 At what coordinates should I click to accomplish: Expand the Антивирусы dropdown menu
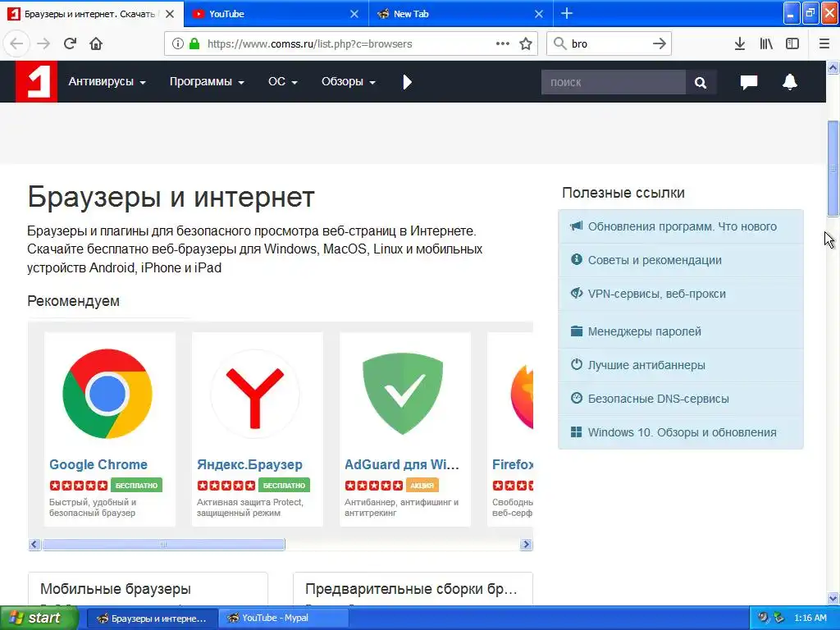point(107,82)
